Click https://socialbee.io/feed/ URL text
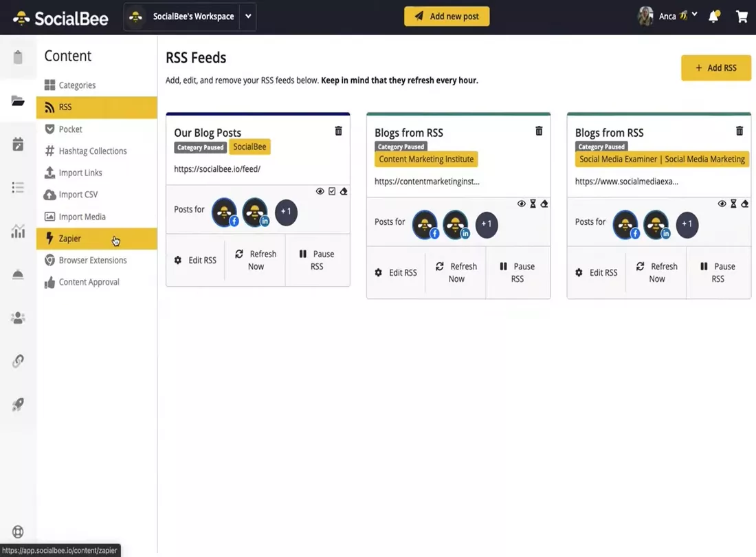This screenshot has width=756, height=557. tap(217, 168)
